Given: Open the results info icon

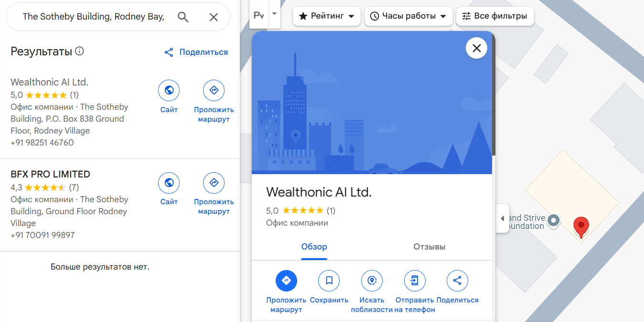Looking at the screenshot, I should click(x=80, y=51).
